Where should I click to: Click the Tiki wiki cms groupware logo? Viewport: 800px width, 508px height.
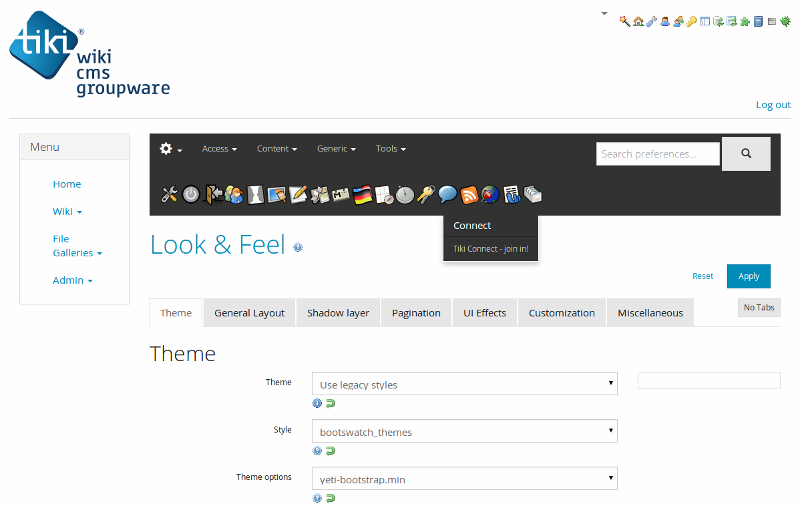[x=89, y=54]
